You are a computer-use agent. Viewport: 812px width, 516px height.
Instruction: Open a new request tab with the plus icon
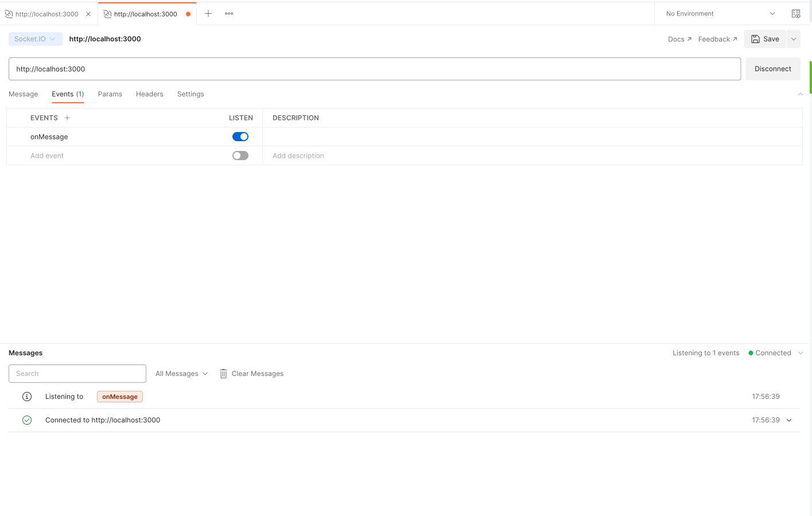pyautogui.click(x=208, y=13)
